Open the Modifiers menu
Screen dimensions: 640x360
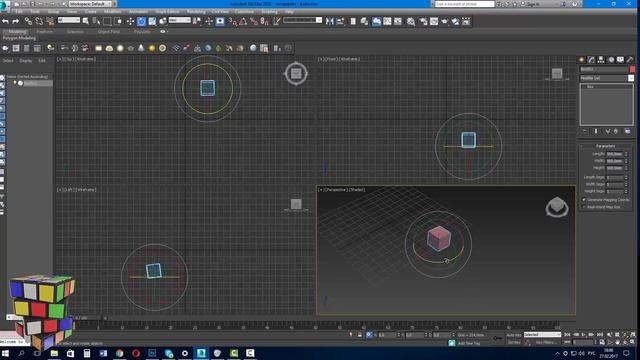(x=113, y=11)
